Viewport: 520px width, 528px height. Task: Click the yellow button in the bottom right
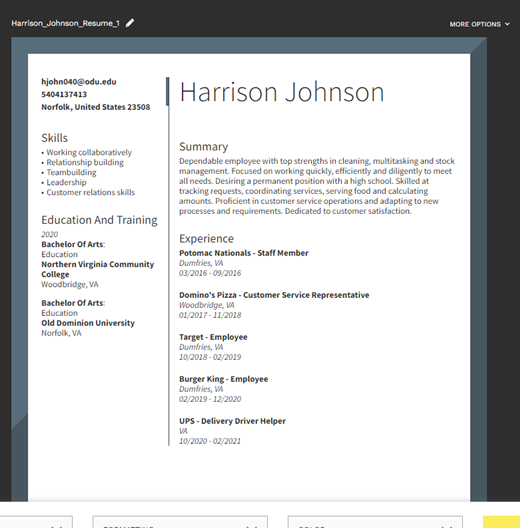(x=501, y=522)
